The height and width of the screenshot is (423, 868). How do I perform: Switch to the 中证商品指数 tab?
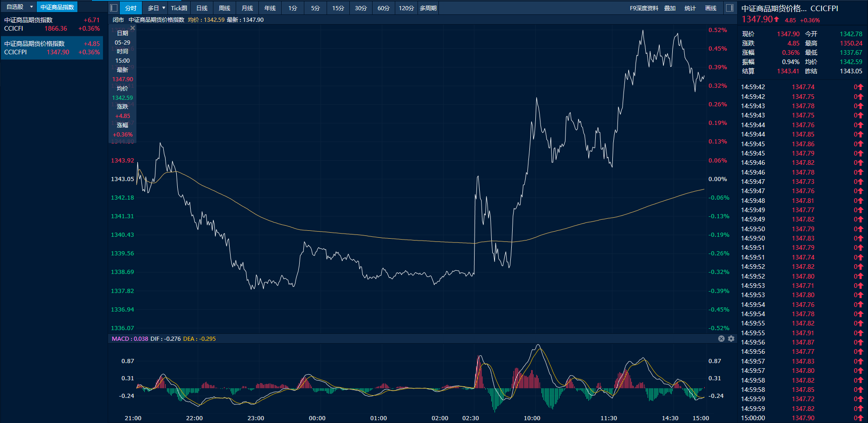point(57,7)
